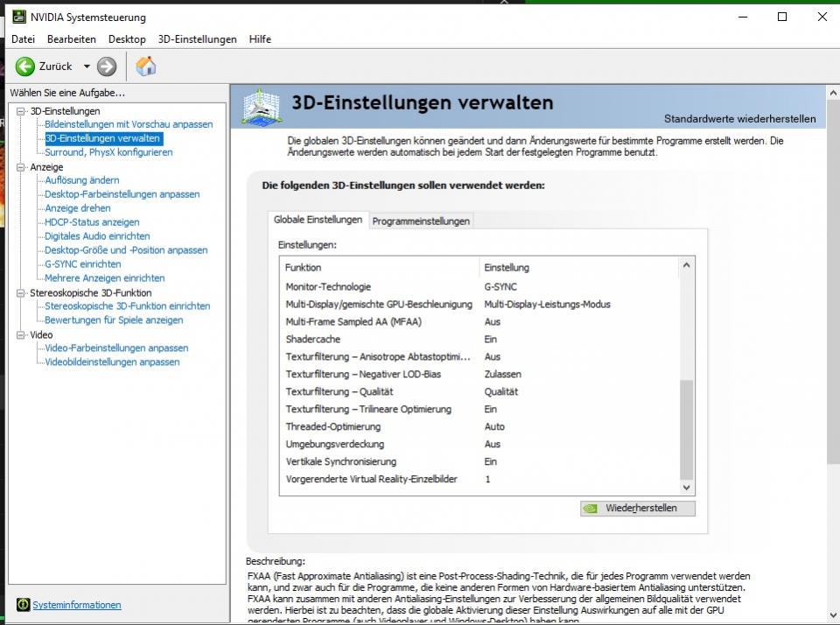The image size is (840, 625).
Task: Click the Einstellung column header
Action: [x=579, y=267]
